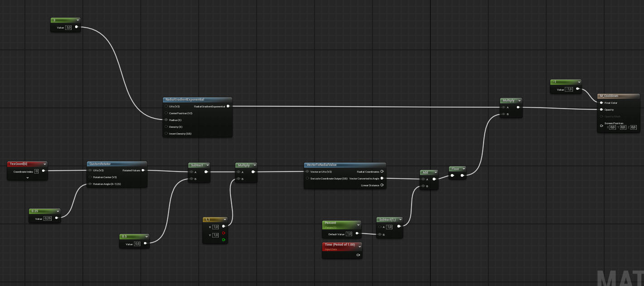644x286 pixels.
Task: Expand the TexCoord[0] node's bottom chevron
Action: [x=27, y=178]
